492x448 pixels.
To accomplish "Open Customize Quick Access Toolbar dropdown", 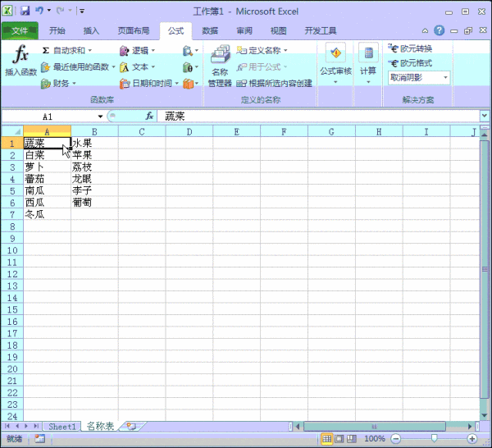I will click(82, 11).
